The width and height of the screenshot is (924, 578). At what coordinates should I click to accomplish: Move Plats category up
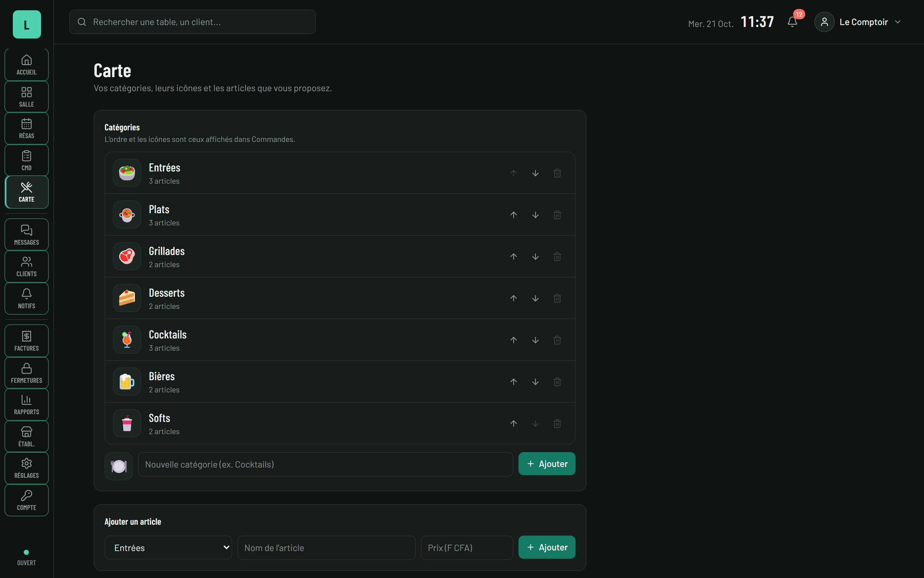[514, 215]
